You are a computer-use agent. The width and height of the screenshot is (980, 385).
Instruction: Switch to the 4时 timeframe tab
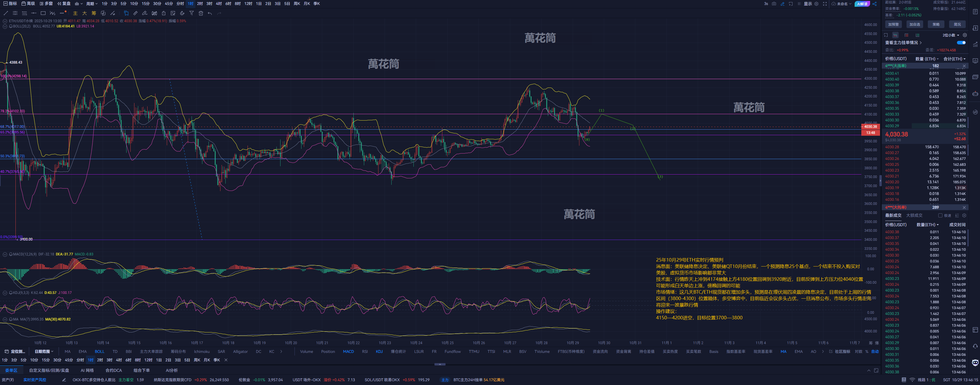coord(219,4)
